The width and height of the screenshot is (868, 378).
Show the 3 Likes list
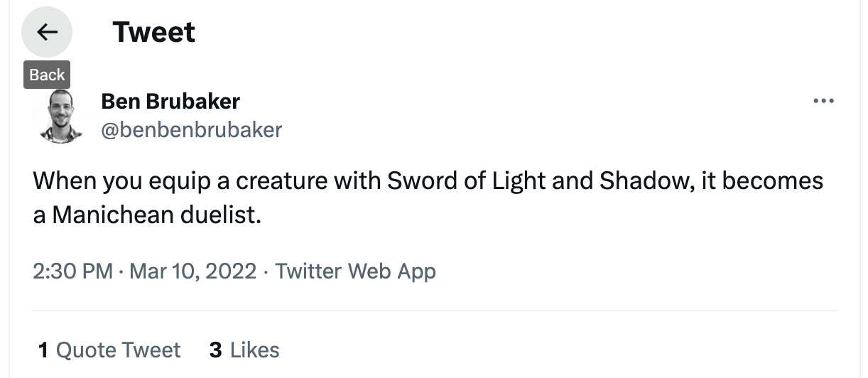[x=244, y=350]
